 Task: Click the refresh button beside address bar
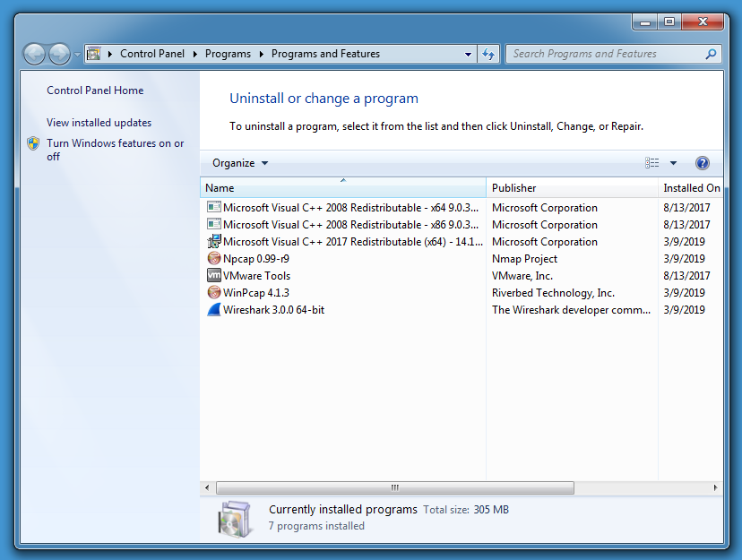coord(488,54)
